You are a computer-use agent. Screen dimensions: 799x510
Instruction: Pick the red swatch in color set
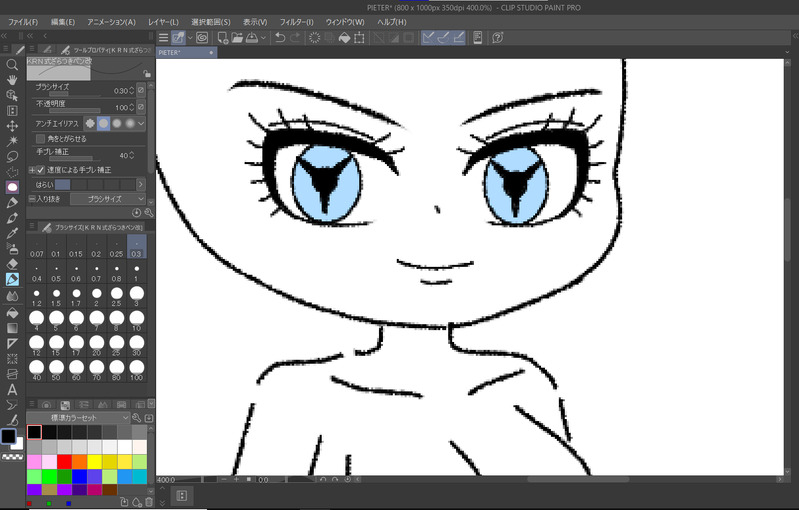point(64,462)
